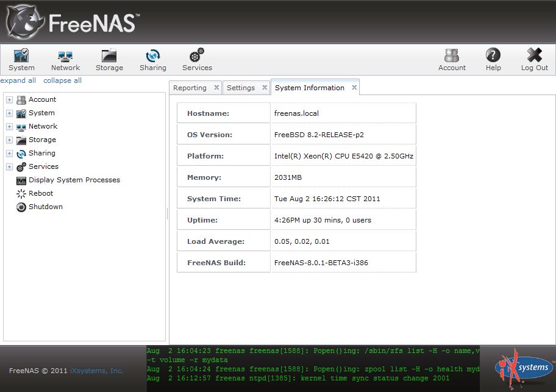Switch to the Settings tab
Image resolution: width=556 pixels, height=392 pixels.
coord(241,88)
